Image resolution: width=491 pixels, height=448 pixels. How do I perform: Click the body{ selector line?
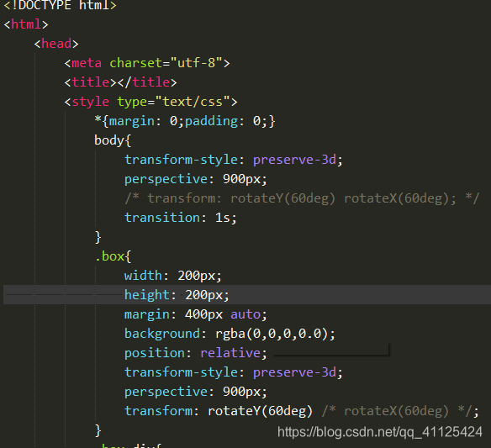click(x=113, y=140)
